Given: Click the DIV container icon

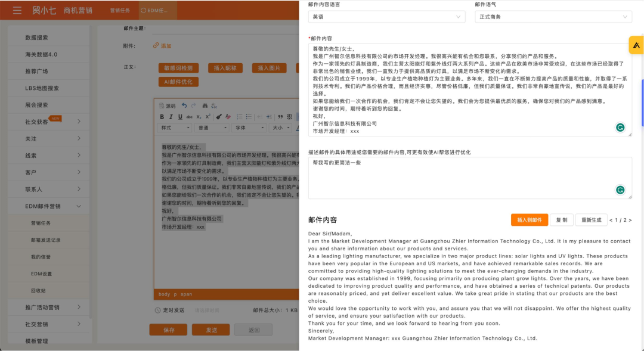Looking at the screenshot, I should (290, 117).
